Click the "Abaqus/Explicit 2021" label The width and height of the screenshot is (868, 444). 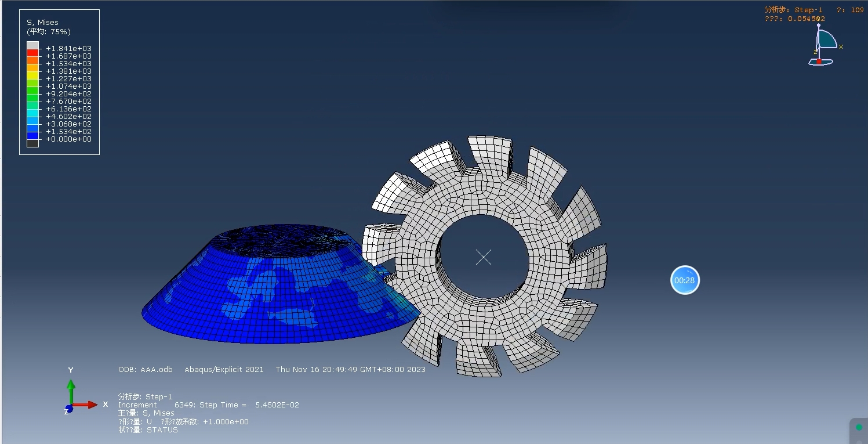click(x=224, y=369)
